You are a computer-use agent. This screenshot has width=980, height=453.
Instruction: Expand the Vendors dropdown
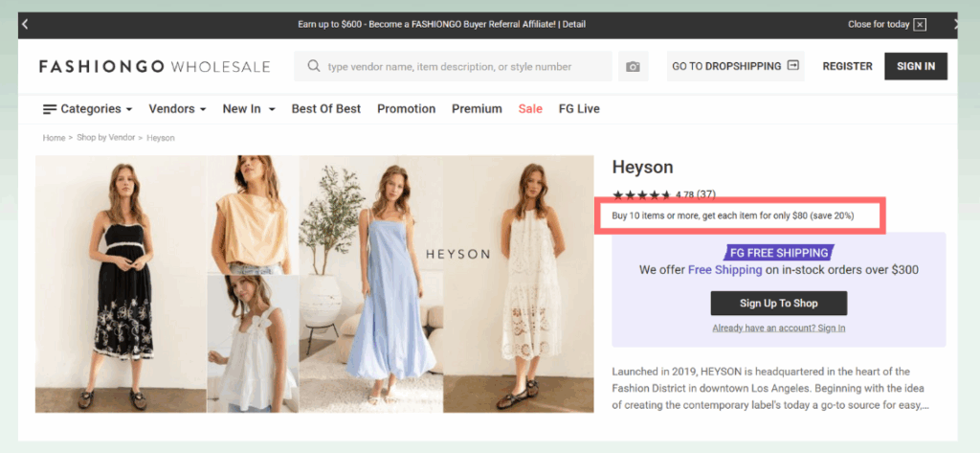[177, 109]
